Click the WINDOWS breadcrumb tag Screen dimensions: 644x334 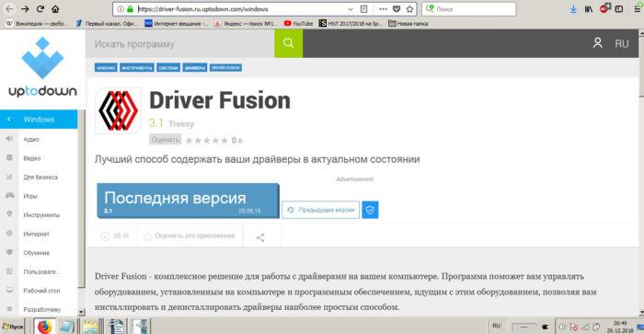(x=106, y=68)
